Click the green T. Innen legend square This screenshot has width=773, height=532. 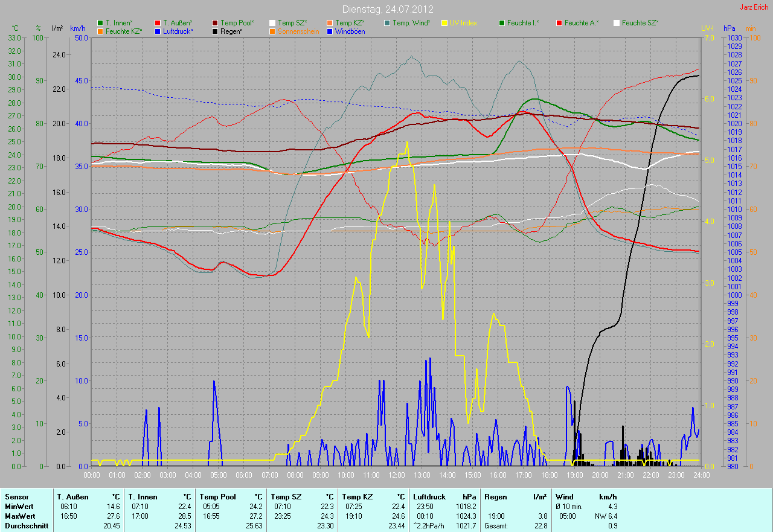[100, 23]
